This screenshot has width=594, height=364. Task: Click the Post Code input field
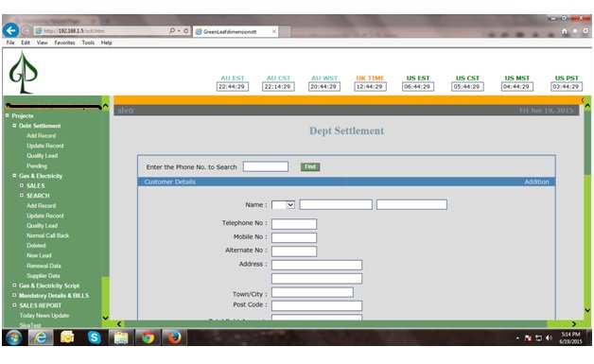[317, 305]
